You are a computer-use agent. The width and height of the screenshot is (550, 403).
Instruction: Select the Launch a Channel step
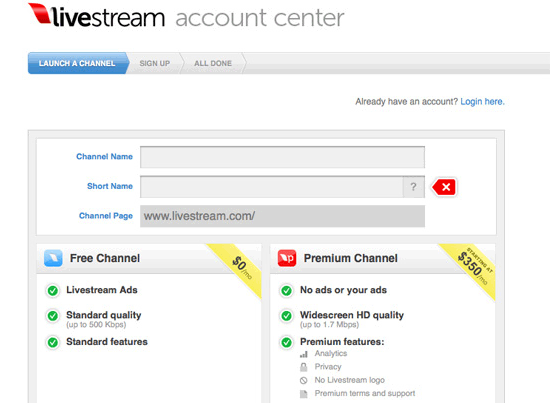click(x=78, y=63)
